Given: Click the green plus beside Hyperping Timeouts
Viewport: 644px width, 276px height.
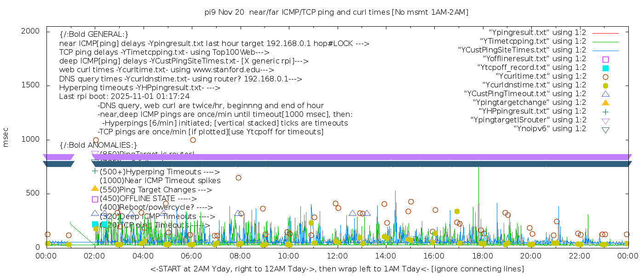Looking at the screenshot, I should (x=95, y=171).
